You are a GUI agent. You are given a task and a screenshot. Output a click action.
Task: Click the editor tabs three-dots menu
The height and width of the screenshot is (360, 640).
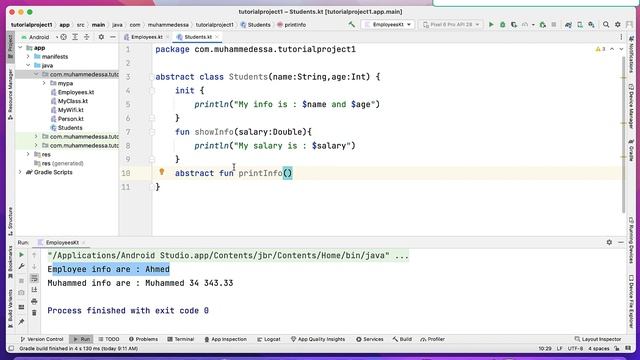[x=621, y=37]
